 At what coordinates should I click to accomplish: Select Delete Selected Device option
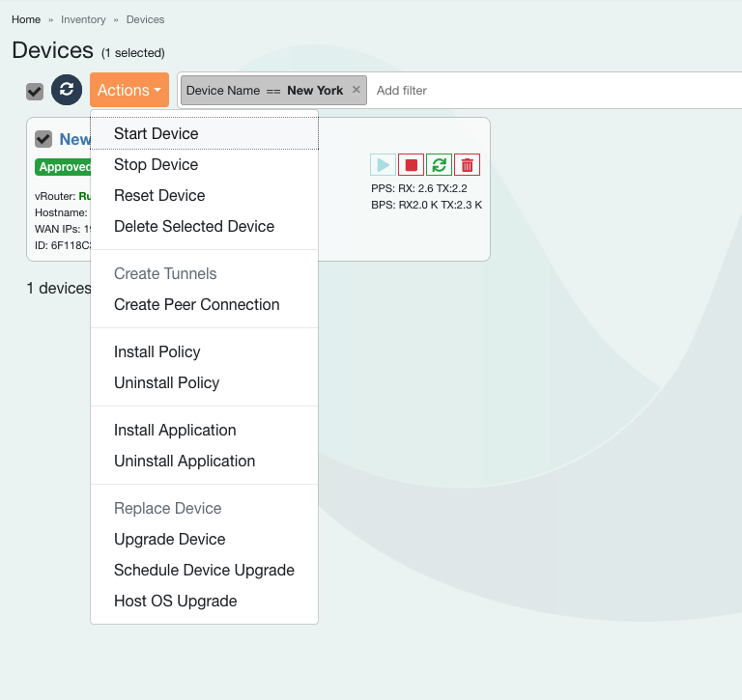click(x=194, y=226)
